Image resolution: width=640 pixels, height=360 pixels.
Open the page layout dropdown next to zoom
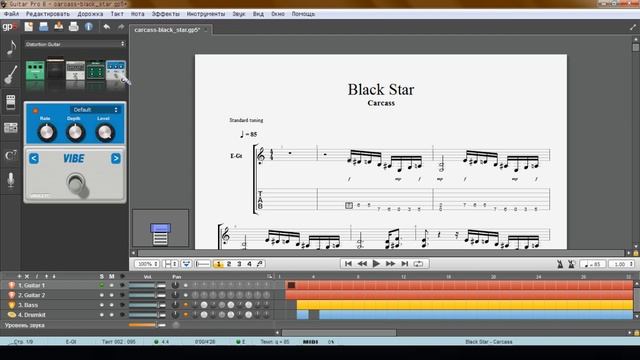pyautogui.click(x=170, y=264)
